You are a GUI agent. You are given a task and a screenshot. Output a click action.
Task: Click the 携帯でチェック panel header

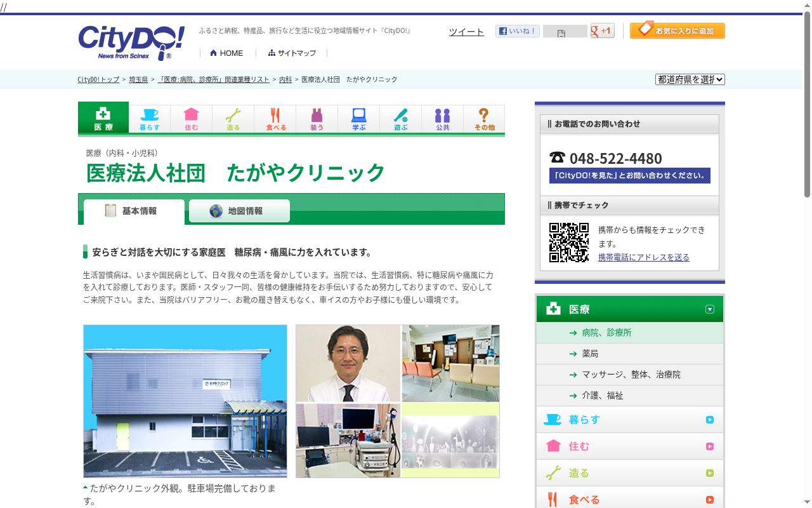[629, 205]
